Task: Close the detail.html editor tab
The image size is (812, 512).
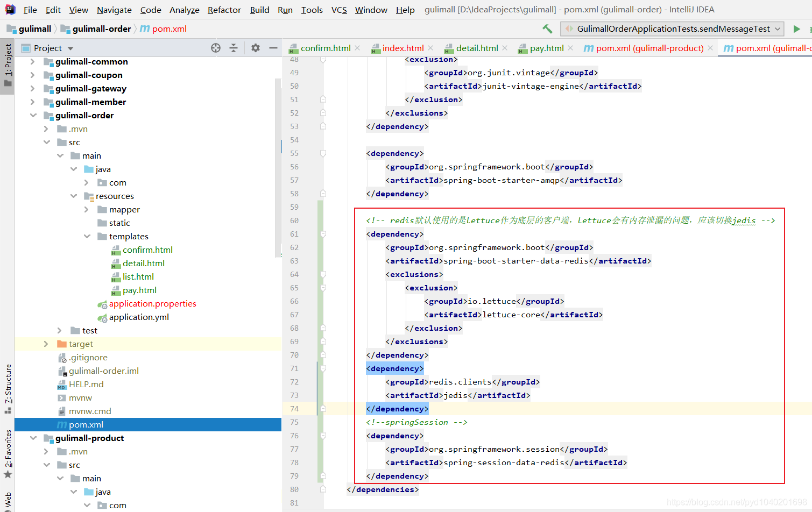Action: 505,48
